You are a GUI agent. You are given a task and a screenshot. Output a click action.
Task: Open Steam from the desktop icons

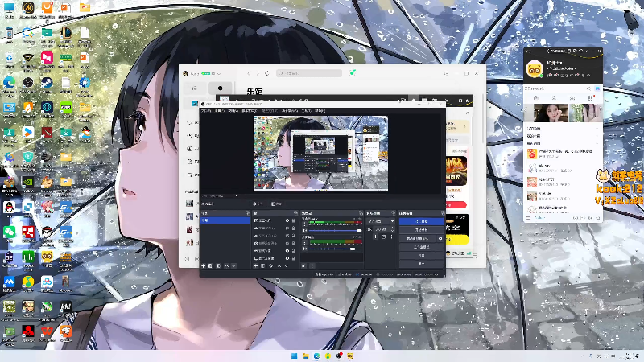(x=47, y=83)
